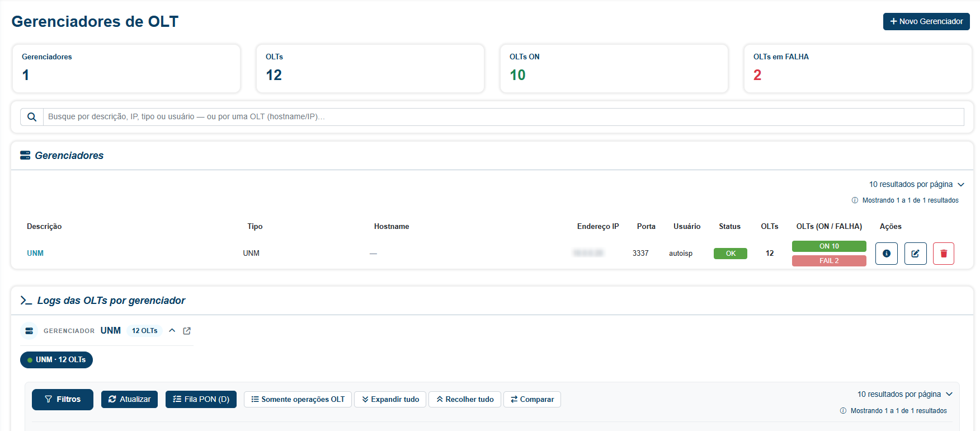
Task: Click the Gerenciadores summary card
Action: (x=126, y=69)
